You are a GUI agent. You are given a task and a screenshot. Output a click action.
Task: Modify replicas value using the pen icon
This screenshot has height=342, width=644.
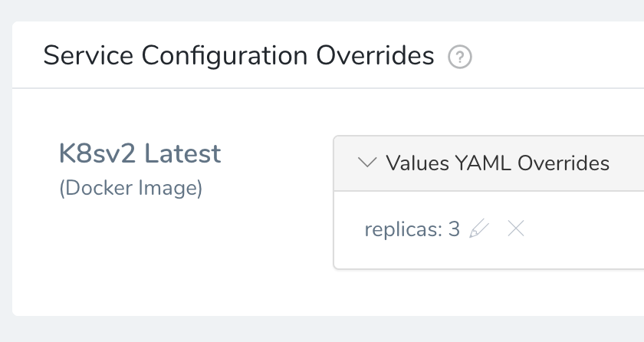(x=479, y=229)
